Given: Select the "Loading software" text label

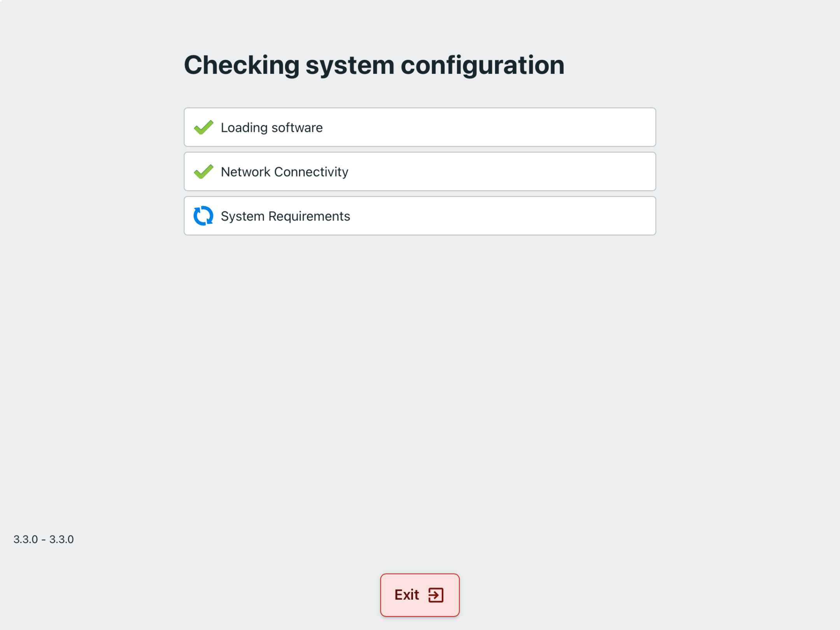Looking at the screenshot, I should pos(271,128).
